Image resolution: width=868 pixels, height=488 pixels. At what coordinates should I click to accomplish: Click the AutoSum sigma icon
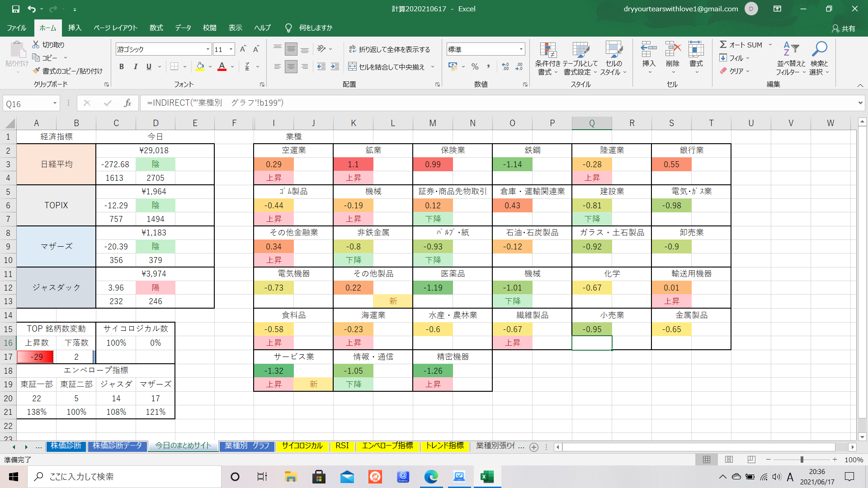point(723,45)
